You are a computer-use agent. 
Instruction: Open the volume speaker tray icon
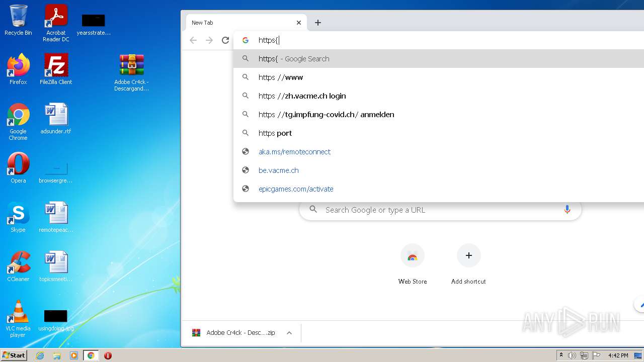coord(572,355)
